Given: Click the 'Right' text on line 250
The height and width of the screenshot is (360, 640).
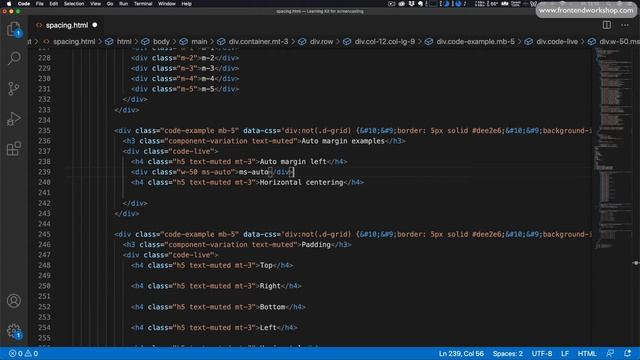Looking at the screenshot, I should pos(270,286).
